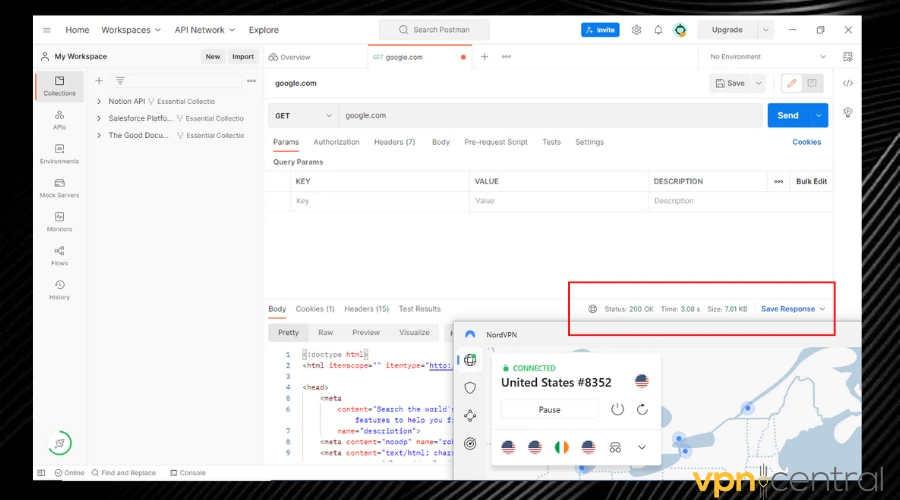The image size is (900, 500).
Task: Open the code snippet panel
Action: pyautogui.click(x=848, y=83)
